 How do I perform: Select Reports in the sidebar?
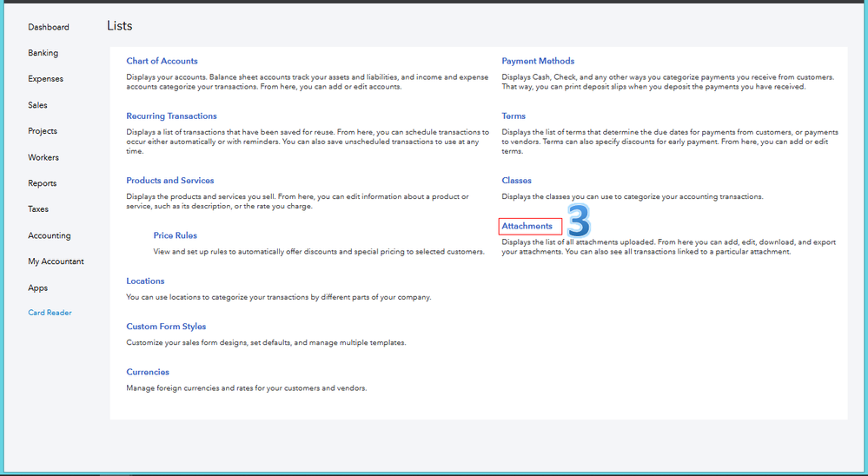click(x=43, y=183)
